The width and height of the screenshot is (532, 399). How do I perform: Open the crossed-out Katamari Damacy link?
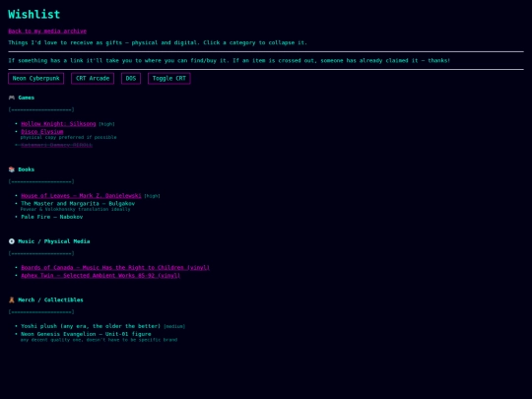point(57,145)
